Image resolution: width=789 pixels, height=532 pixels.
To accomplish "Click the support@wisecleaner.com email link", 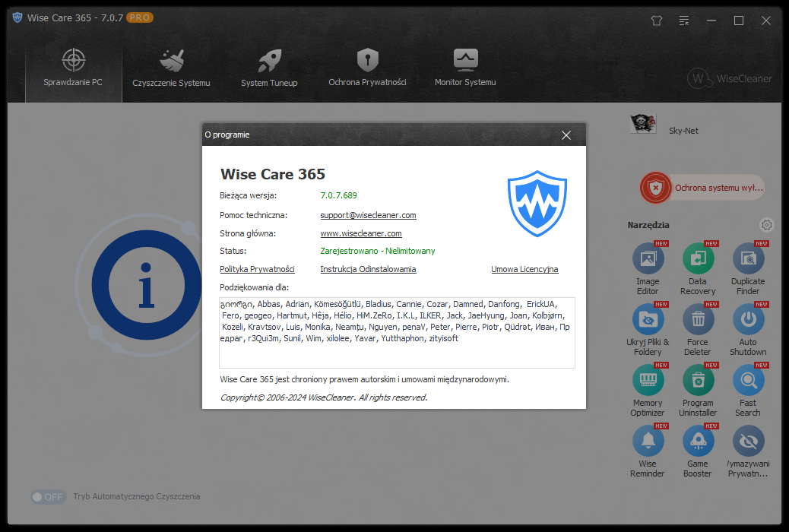I will click(x=369, y=215).
